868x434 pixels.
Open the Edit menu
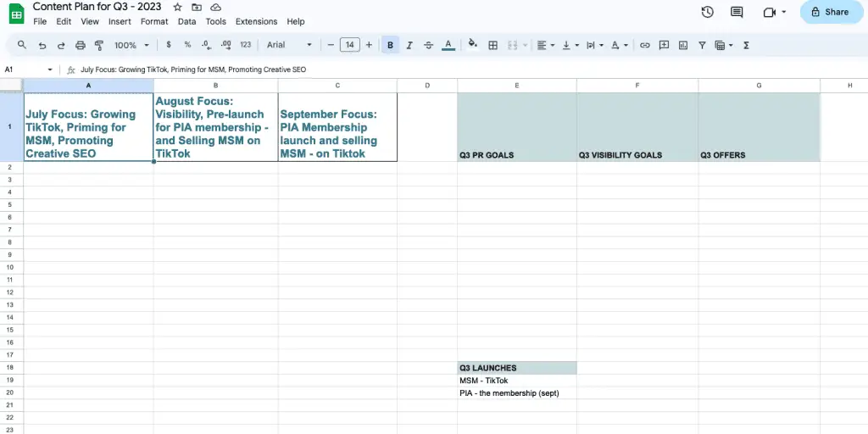coord(64,21)
